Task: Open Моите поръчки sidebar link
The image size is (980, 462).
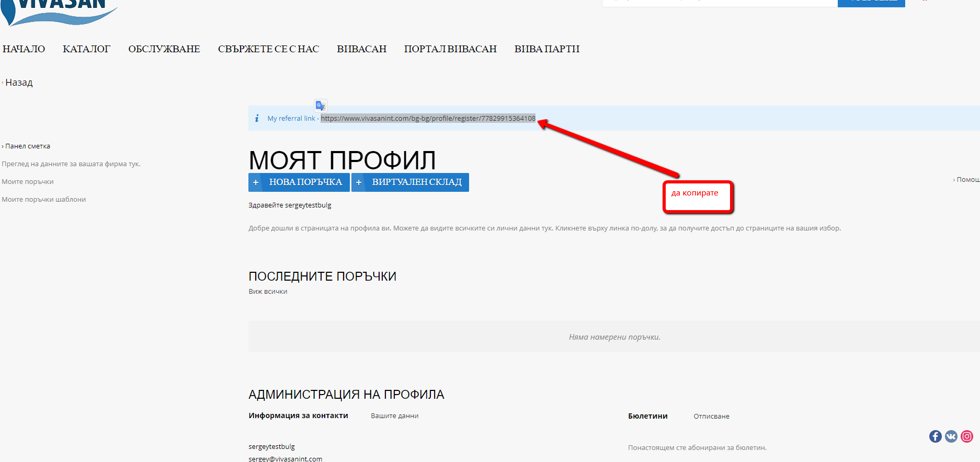Action: [28, 182]
